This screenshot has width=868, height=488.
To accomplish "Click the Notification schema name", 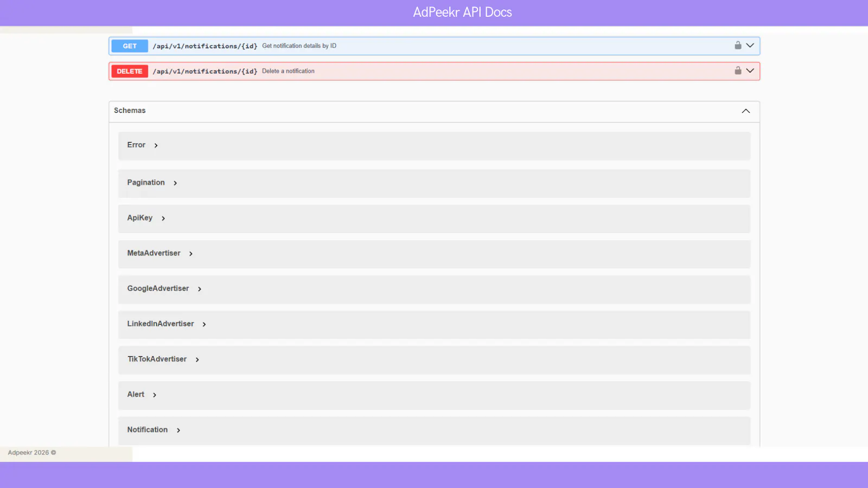I will pyautogui.click(x=148, y=429).
